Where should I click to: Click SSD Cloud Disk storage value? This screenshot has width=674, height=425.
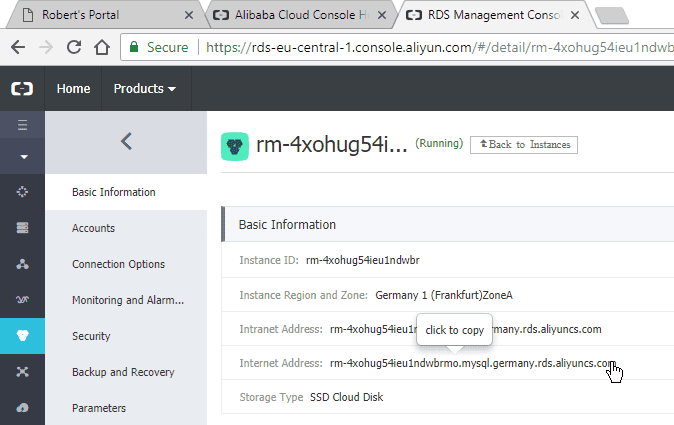pyautogui.click(x=346, y=397)
